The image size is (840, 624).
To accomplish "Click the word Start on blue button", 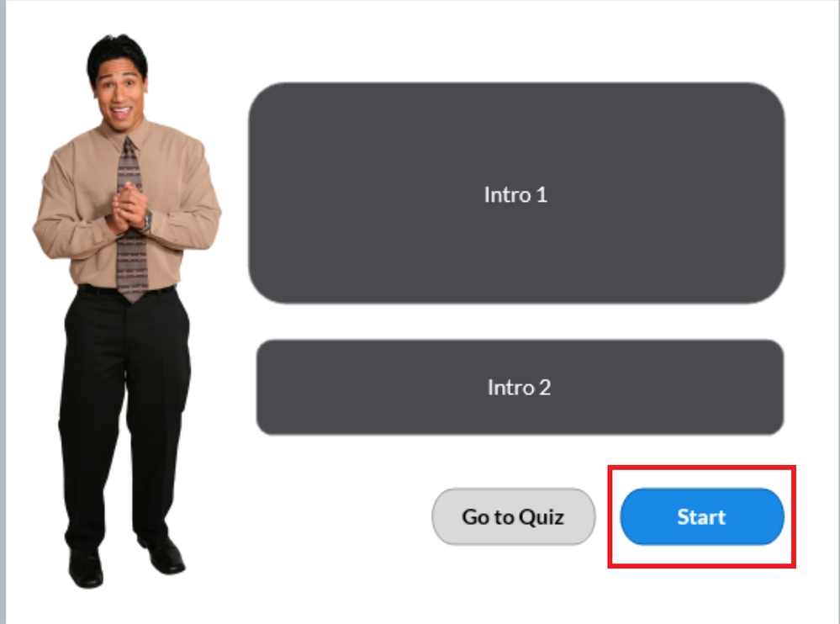I will 701,517.
